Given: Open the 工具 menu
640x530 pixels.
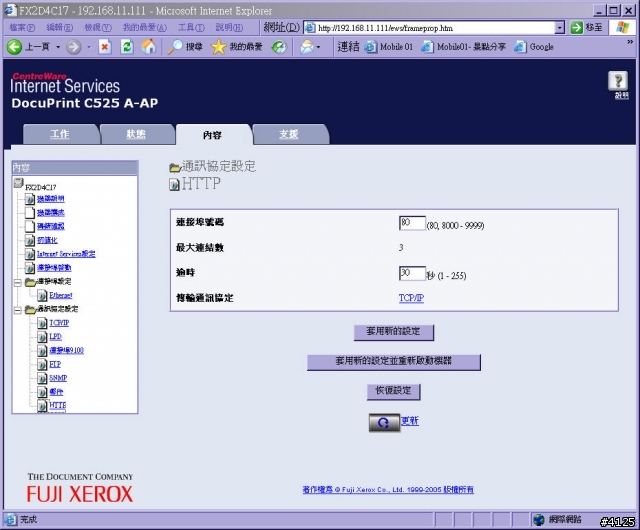Looking at the screenshot, I should (191, 27).
